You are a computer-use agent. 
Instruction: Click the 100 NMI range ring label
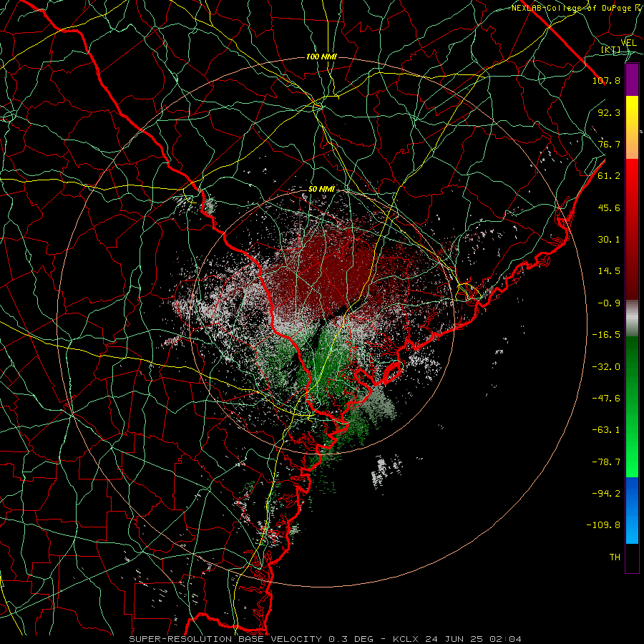(x=321, y=57)
